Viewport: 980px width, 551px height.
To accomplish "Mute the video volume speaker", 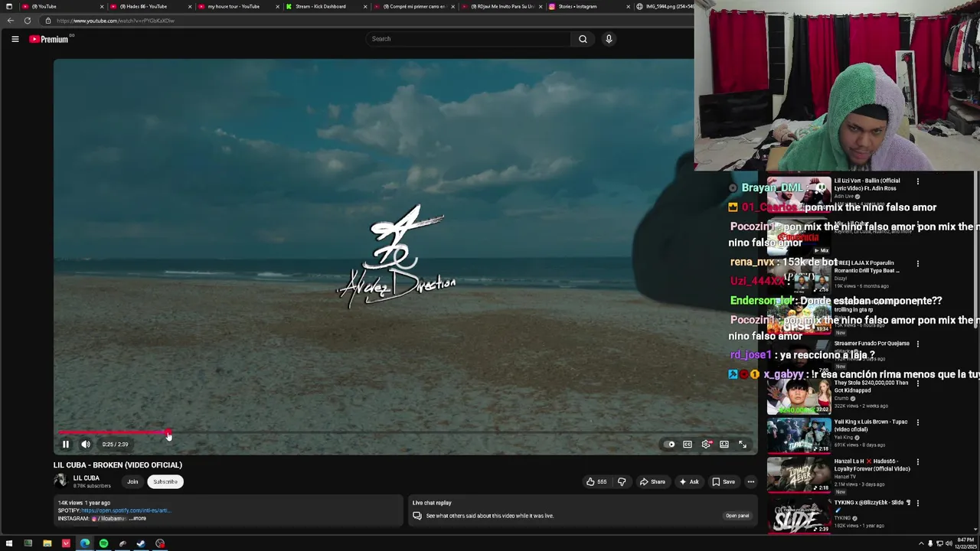I will 86,444.
